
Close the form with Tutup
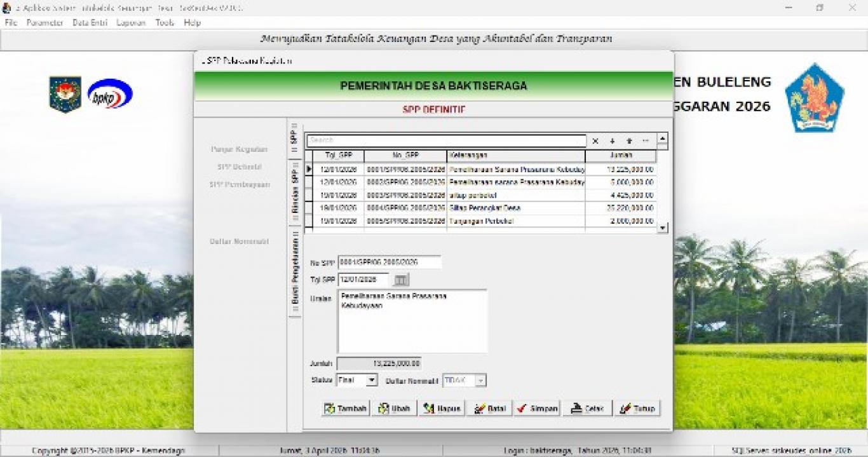click(x=637, y=409)
